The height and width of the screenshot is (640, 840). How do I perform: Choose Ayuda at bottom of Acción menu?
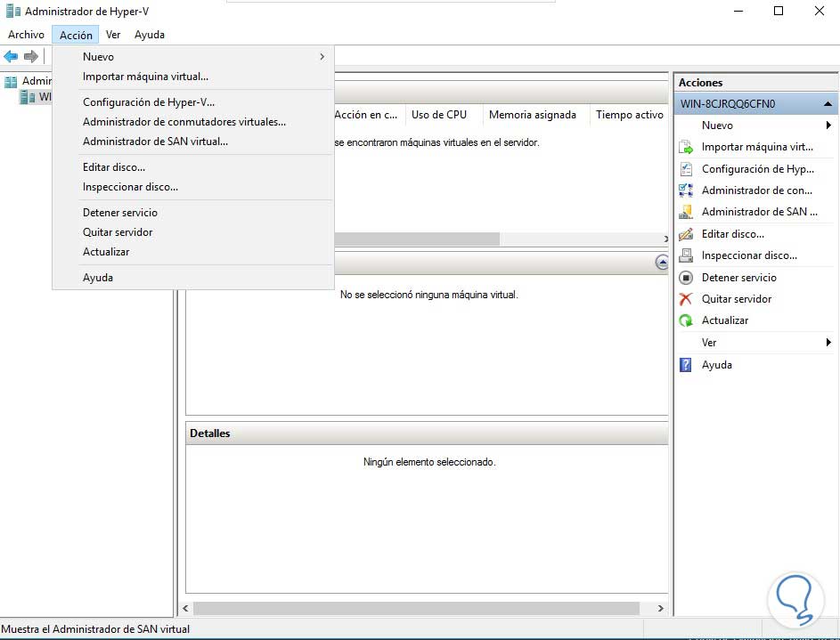point(193,278)
